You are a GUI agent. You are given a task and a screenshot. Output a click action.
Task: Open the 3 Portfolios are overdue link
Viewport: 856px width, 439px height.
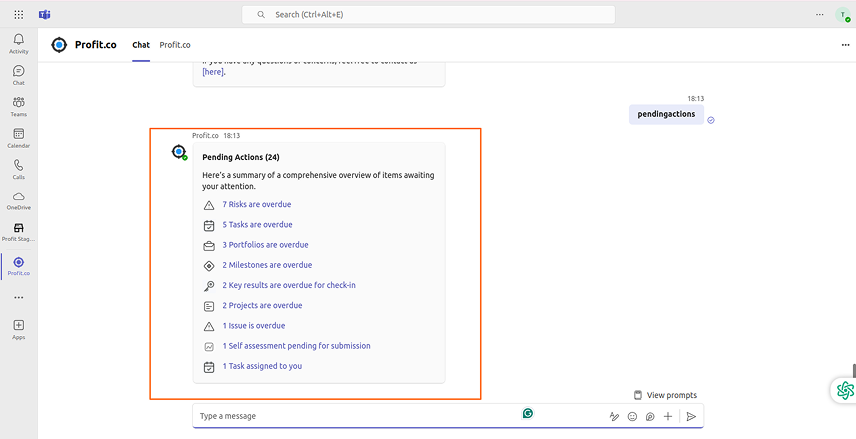click(x=265, y=245)
